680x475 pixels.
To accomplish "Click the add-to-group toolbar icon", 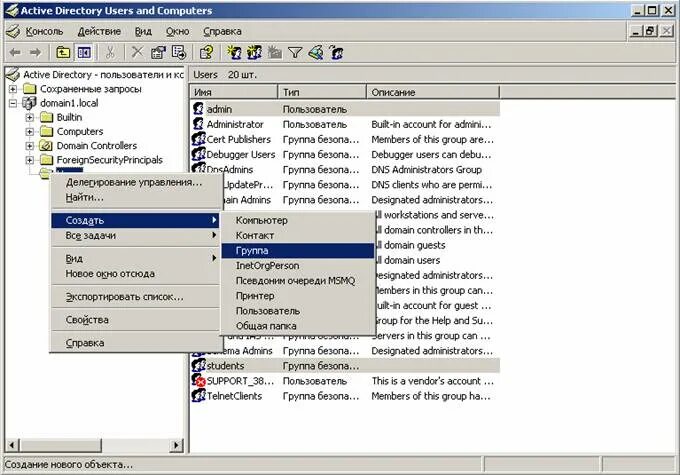I will pos(336,53).
